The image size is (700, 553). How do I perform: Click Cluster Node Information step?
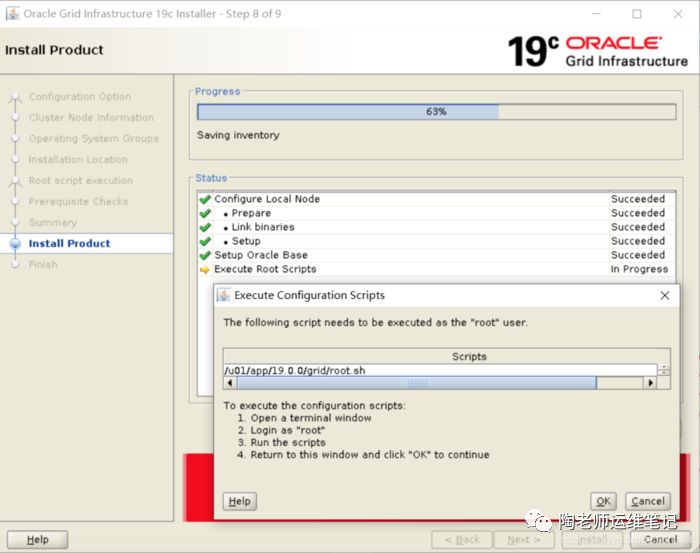tap(91, 117)
